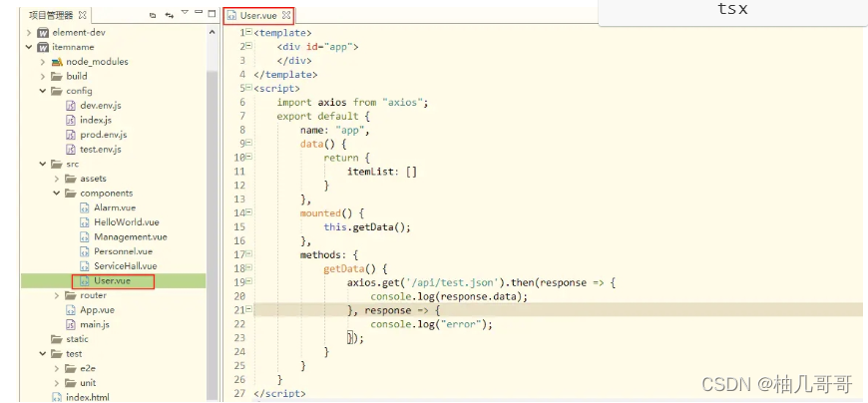The width and height of the screenshot is (868, 403).
Task: Click the HelloWorld.vue file icon
Action: [x=84, y=222]
